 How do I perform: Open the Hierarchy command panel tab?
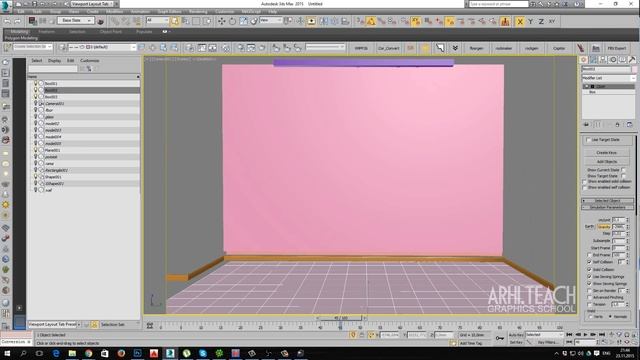(603, 60)
